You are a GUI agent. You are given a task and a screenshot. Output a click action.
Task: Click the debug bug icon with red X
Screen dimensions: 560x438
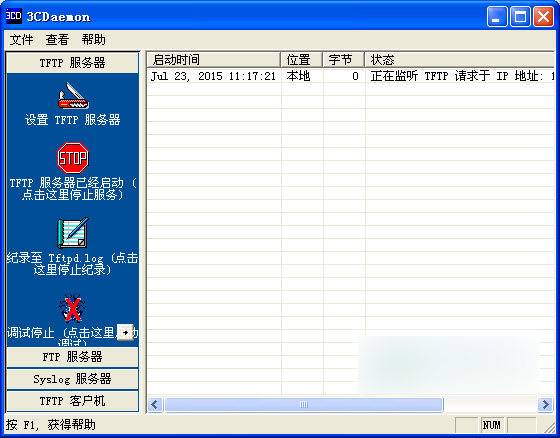tap(72, 308)
